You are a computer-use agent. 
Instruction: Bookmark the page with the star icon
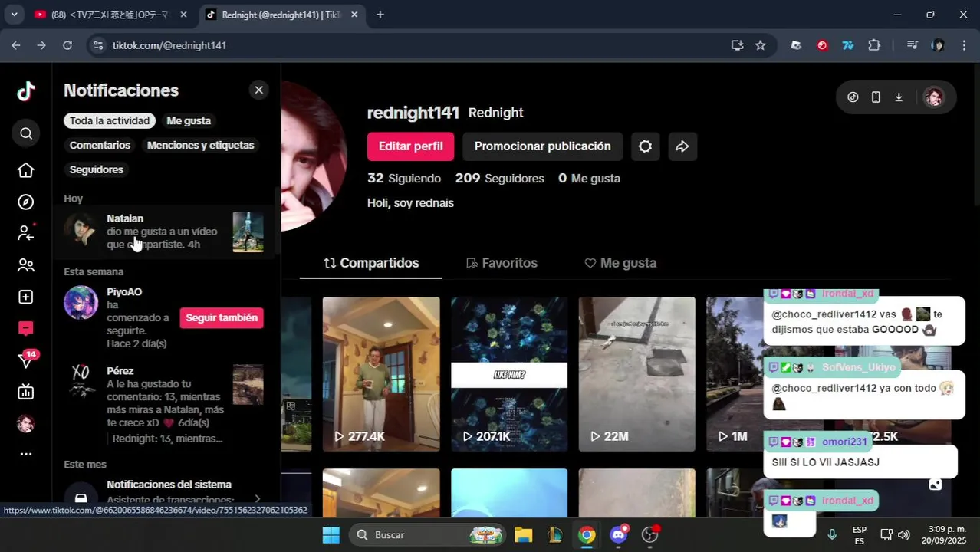760,45
